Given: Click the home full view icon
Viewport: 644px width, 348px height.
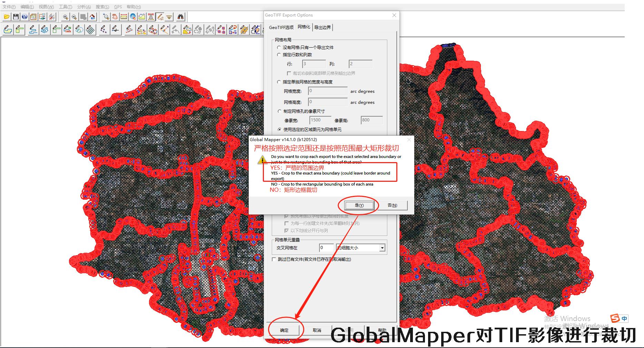Looking at the screenshot, I should click(92, 17).
